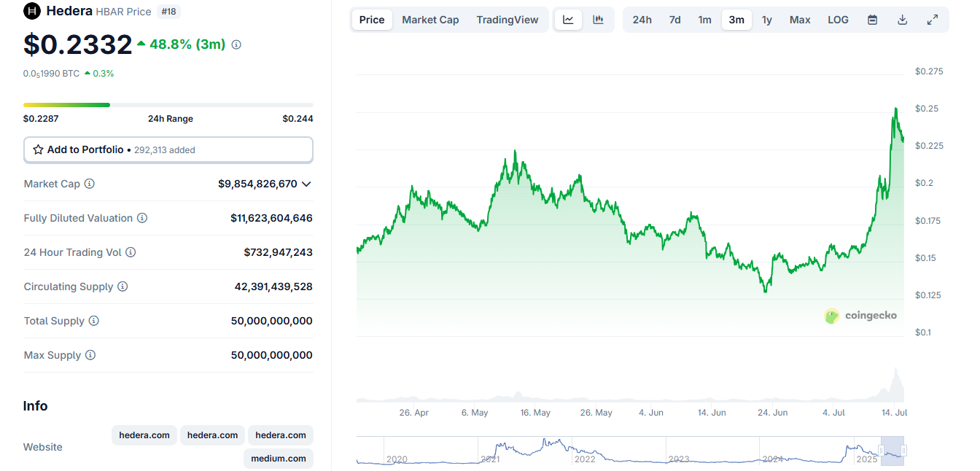Expand the chart to fullscreen
The image size is (980, 471).
tap(932, 19)
